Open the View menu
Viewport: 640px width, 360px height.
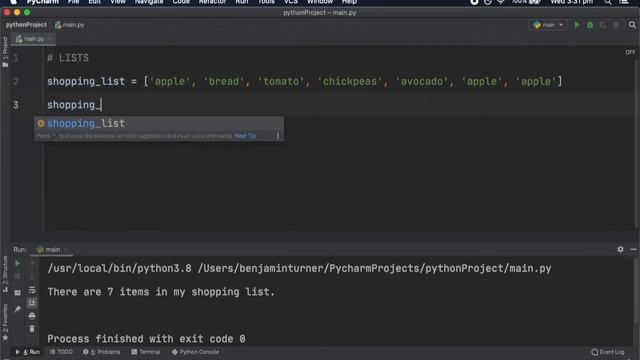[x=118, y=2]
